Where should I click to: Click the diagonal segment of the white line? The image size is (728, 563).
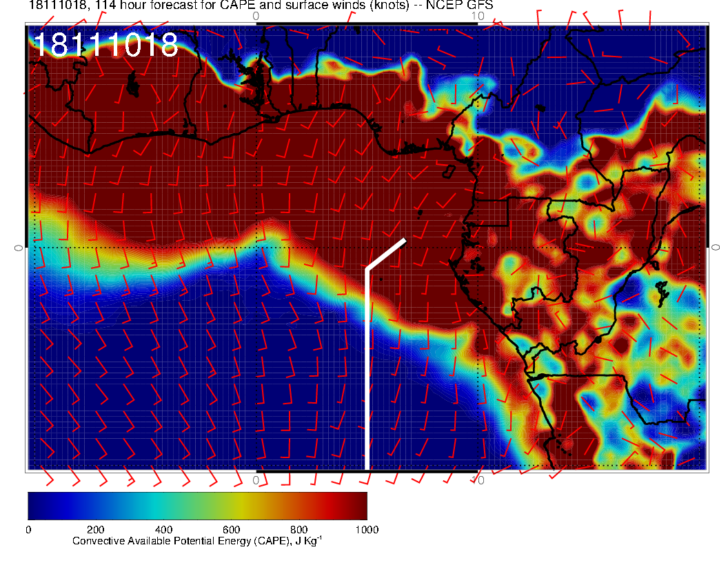pos(386,255)
